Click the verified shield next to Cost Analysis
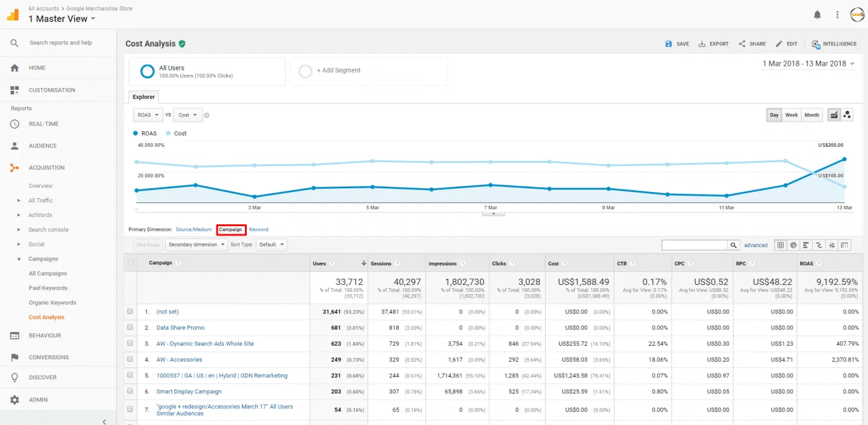This screenshot has height=425, width=868. click(182, 44)
